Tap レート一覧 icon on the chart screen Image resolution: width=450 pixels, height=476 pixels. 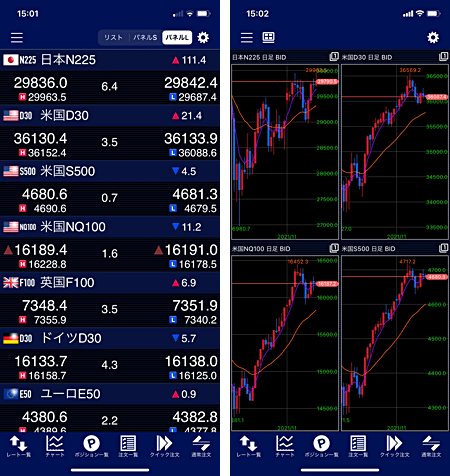248,447
